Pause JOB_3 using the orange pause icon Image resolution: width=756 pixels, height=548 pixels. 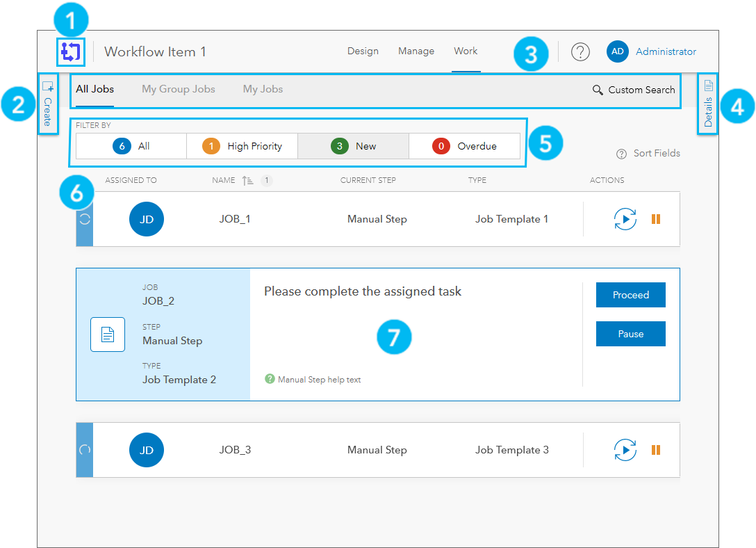click(x=656, y=450)
